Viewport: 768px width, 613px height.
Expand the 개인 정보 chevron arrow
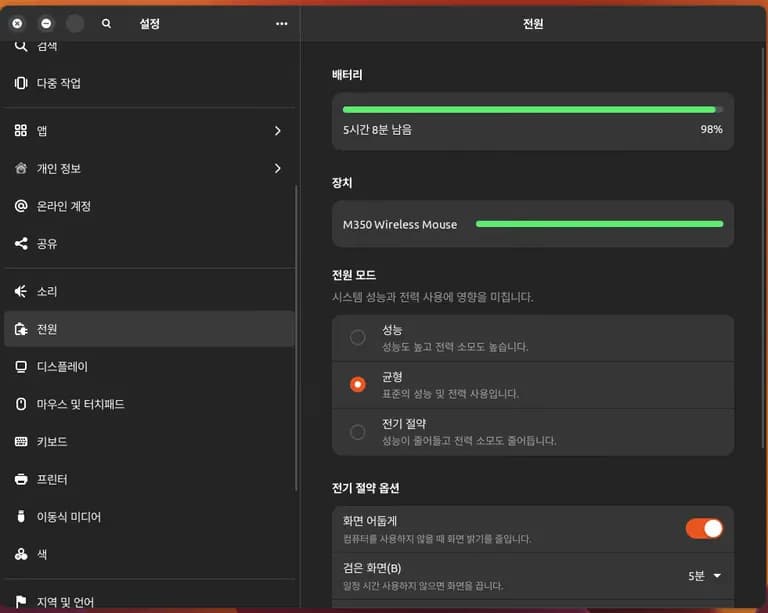tap(277, 168)
